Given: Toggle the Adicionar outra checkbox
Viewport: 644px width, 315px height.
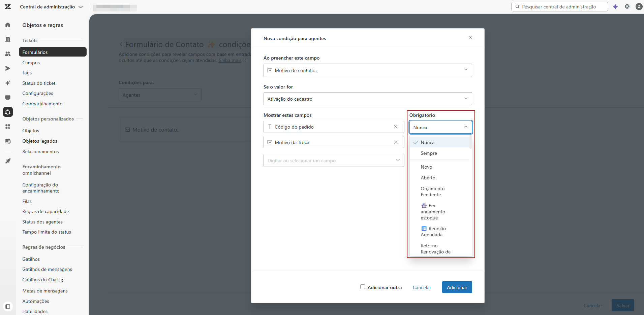Looking at the screenshot, I should click(x=363, y=287).
